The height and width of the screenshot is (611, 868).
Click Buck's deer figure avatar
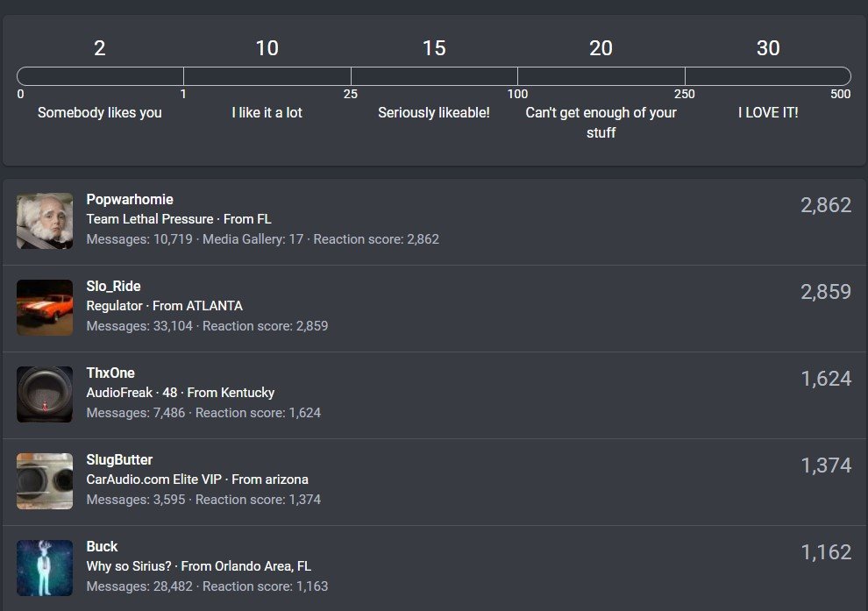[x=45, y=568]
